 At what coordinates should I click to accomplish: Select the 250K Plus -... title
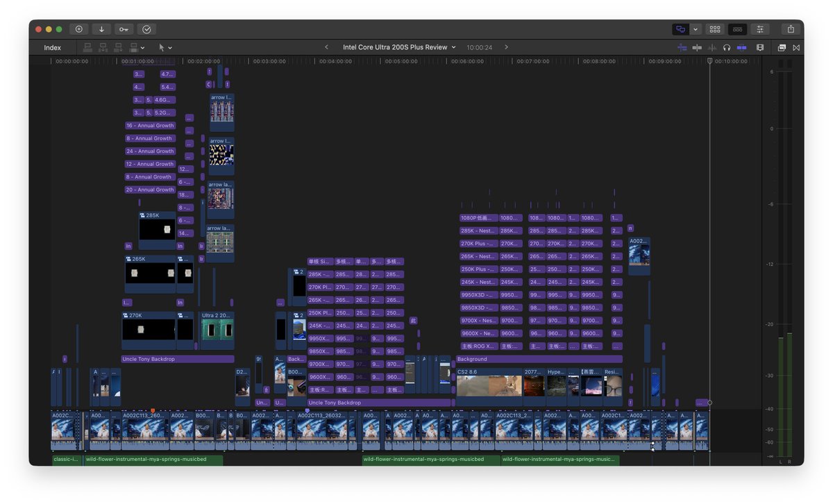click(478, 269)
